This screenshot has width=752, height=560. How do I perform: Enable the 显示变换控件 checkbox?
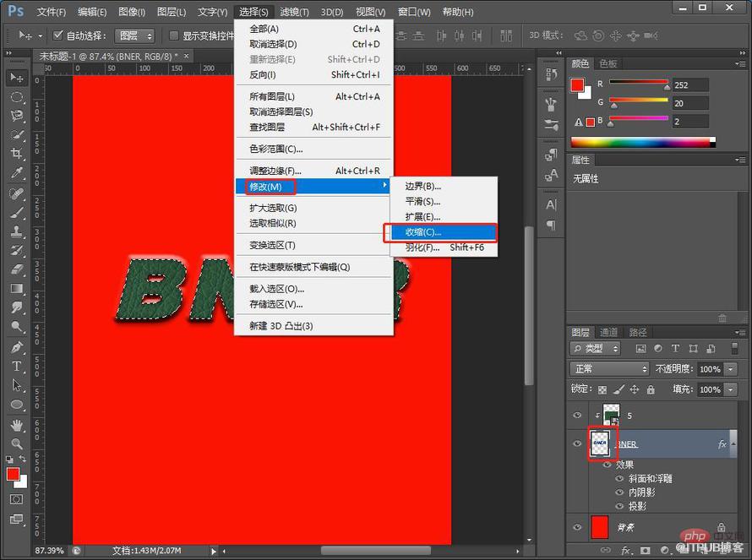(173, 35)
